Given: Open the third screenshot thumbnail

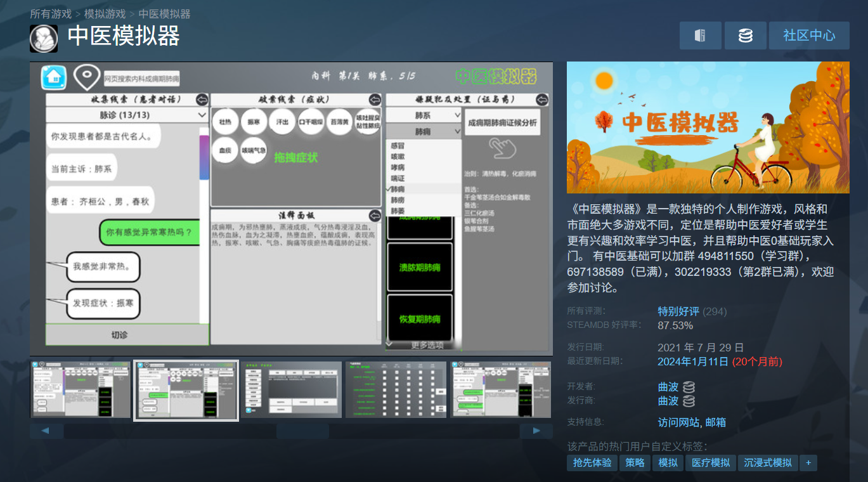Looking at the screenshot, I should 291,390.
